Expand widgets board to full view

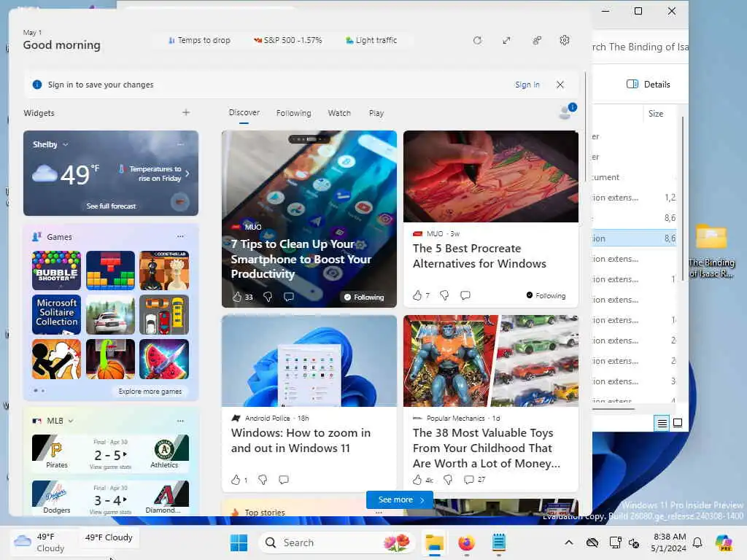506,41
